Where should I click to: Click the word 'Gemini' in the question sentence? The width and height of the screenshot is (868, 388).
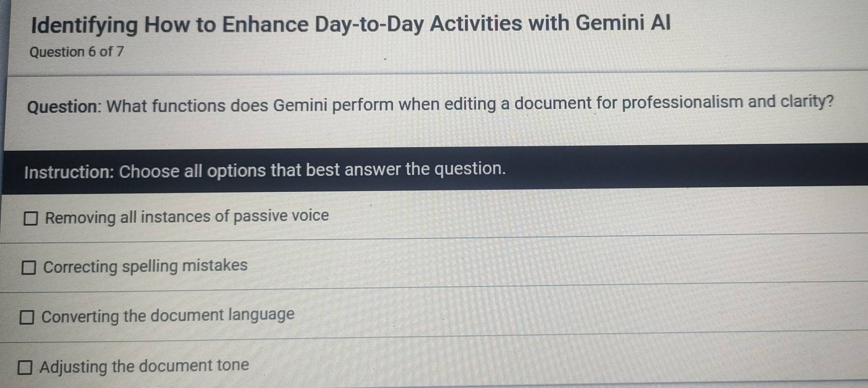[301, 105]
